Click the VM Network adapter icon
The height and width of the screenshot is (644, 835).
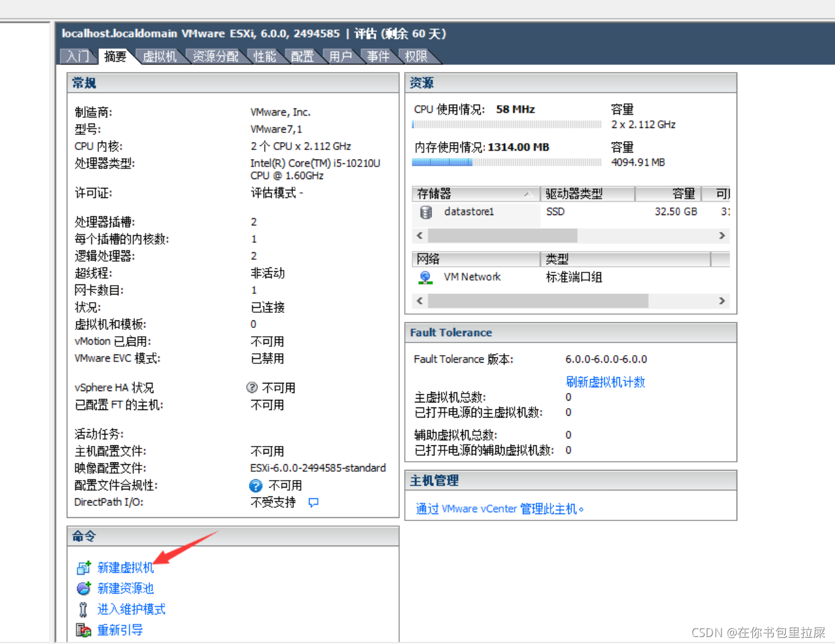(x=424, y=277)
